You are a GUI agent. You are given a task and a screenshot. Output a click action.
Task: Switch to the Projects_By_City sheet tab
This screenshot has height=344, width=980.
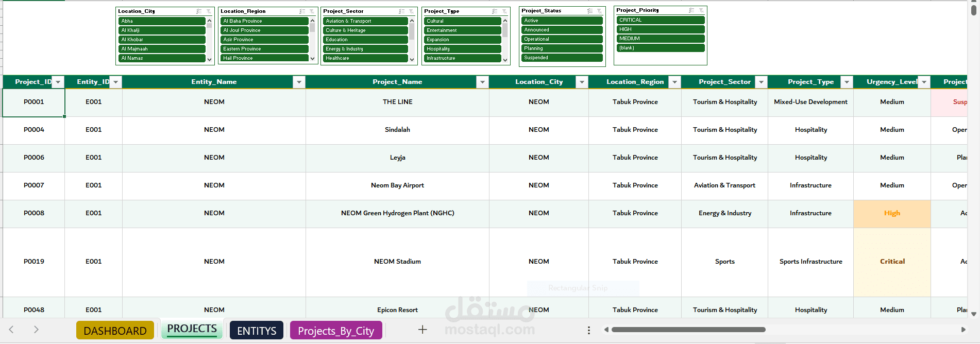336,330
